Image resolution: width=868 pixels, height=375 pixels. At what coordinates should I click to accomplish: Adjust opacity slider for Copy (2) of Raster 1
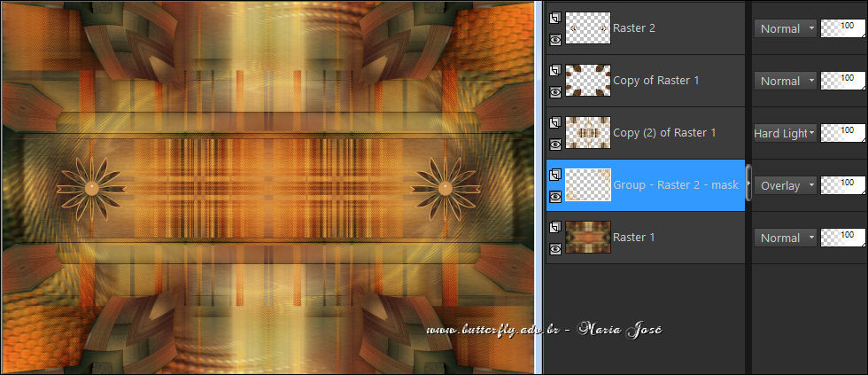point(843,132)
